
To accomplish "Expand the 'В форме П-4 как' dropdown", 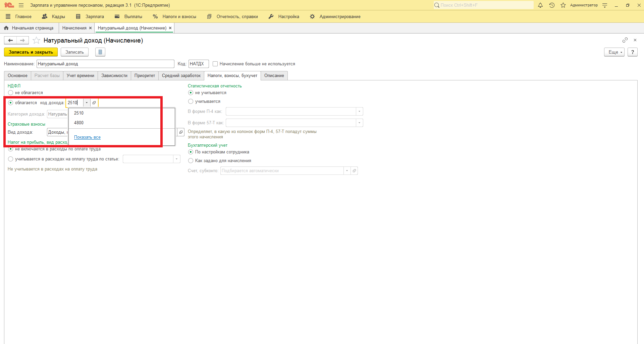I will coord(359,112).
